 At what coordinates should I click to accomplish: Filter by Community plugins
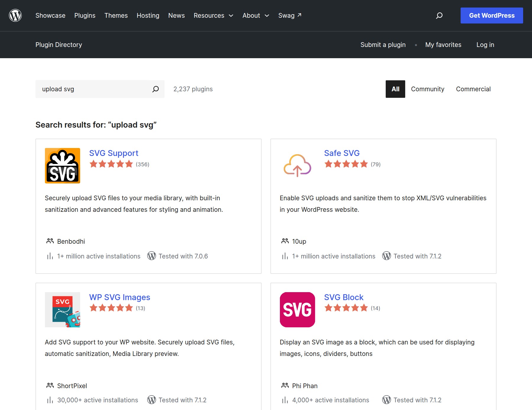(x=427, y=89)
